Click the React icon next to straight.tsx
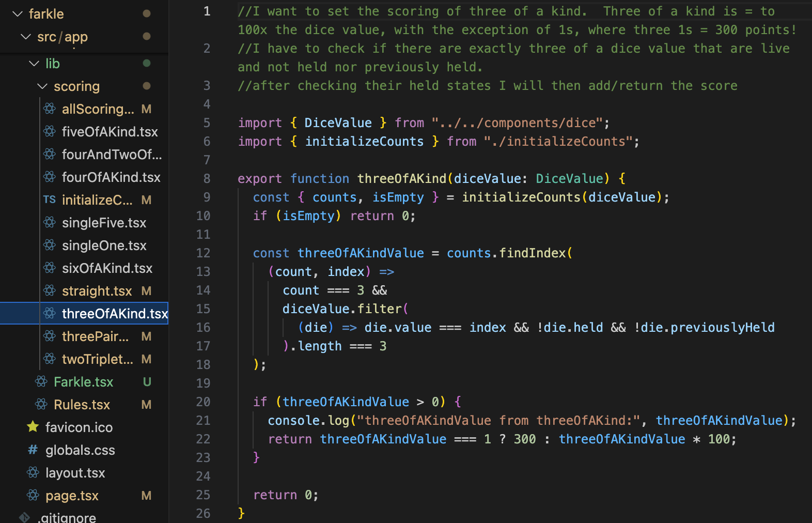The image size is (812, 523). coord(50,291)
